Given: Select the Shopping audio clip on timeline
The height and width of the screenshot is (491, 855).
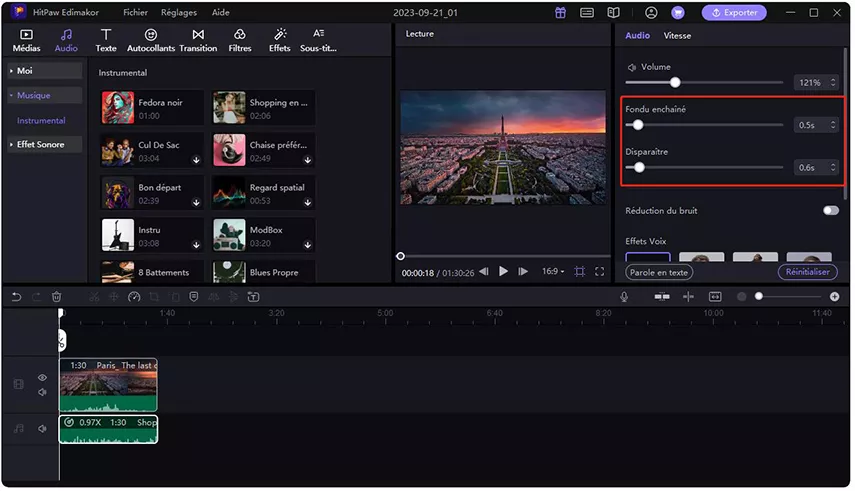Looking at the screenshot, I should point(108,429).
